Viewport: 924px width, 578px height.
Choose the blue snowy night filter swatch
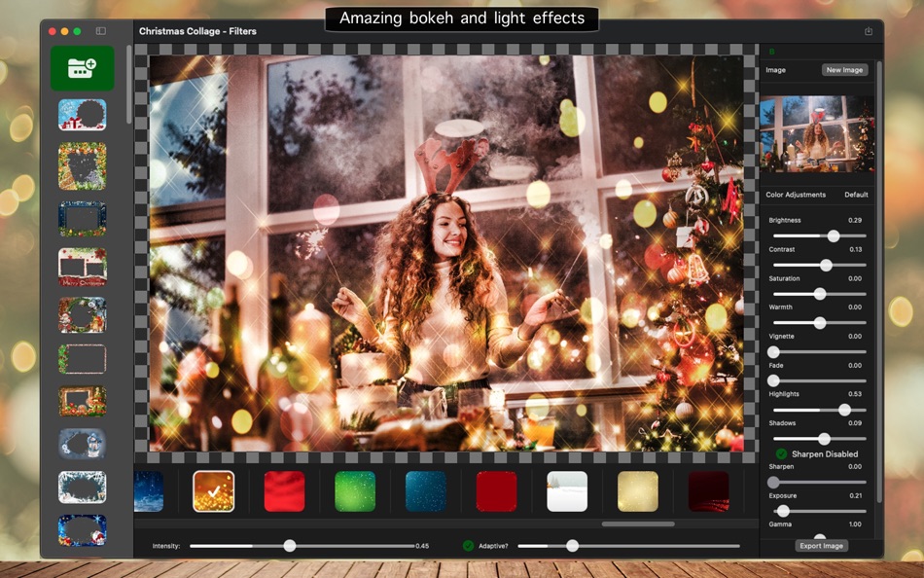(149, 490)
